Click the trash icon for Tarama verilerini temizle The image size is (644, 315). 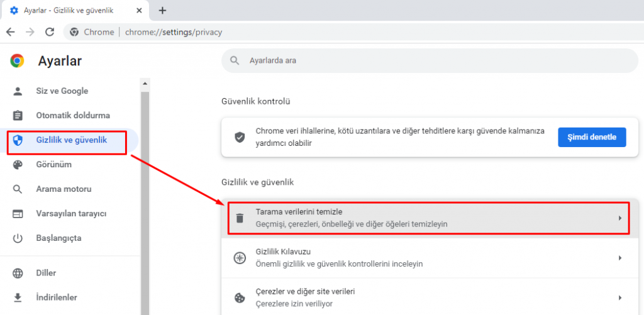pos(240,218)
